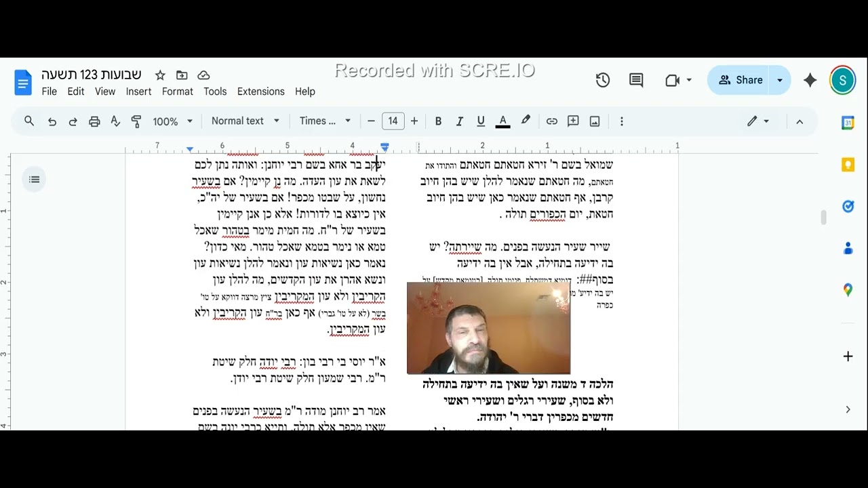Open the zoom level dropdown

pyautogui.click(x=172, y=121)
